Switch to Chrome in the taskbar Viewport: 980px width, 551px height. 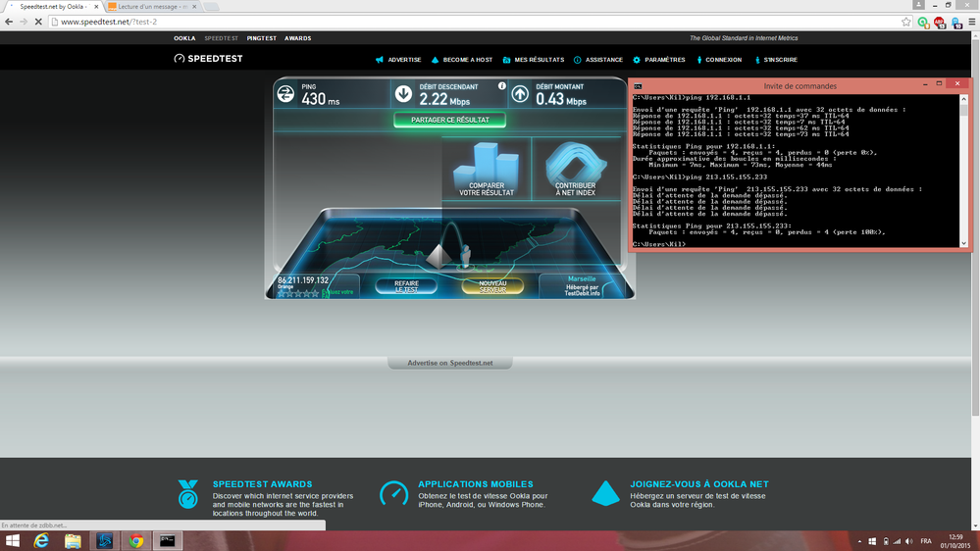coord(135,541)
